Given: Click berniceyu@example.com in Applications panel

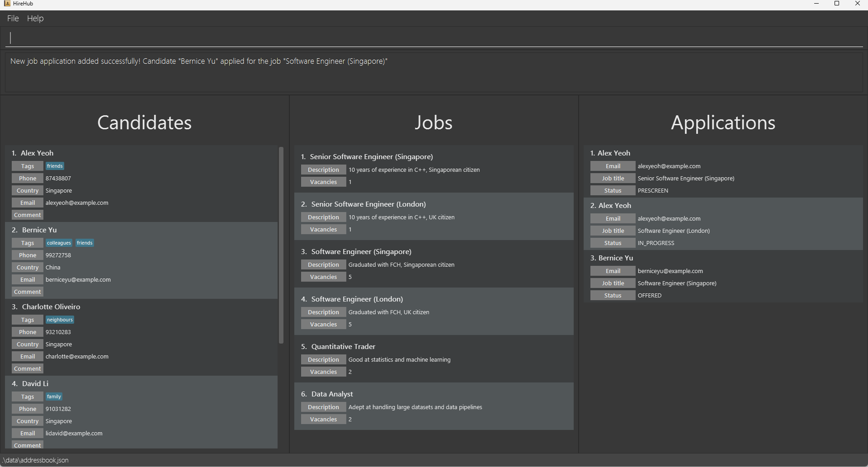Looking at the screenshot, I should click(x=670, y=271).
